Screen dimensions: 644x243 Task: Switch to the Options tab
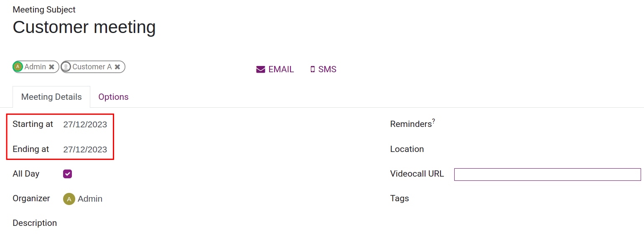point(113,97)
